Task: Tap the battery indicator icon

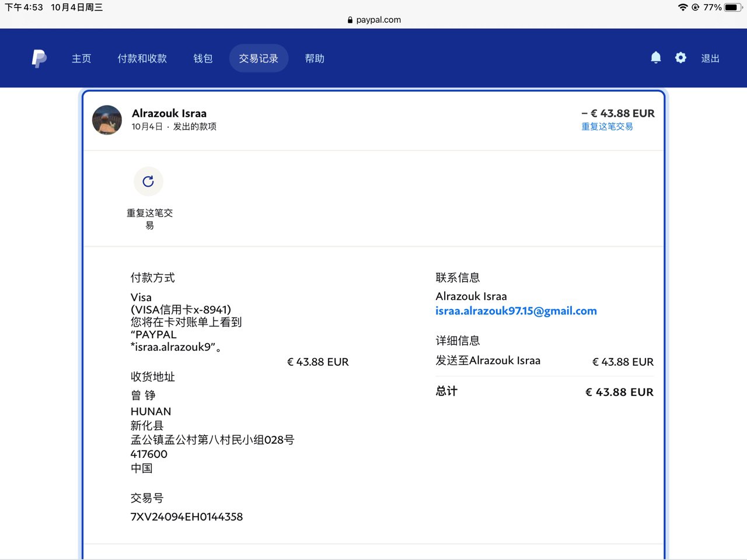Action: (x=732, y=8)
